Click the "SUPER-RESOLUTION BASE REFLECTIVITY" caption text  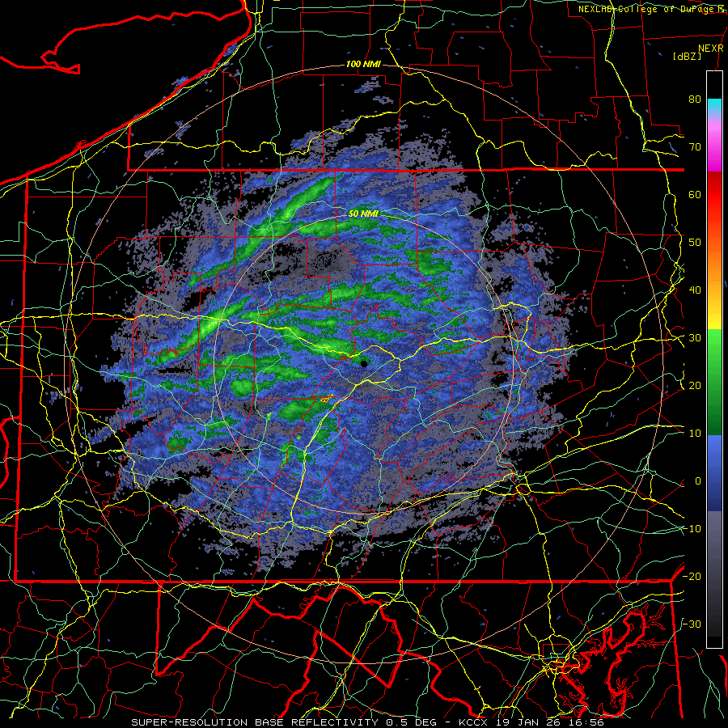point(254,722)
